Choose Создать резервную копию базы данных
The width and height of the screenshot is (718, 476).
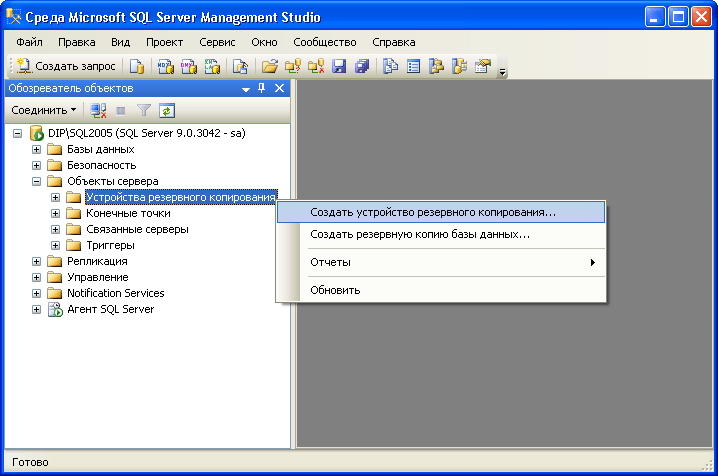[x=420, y=234]
